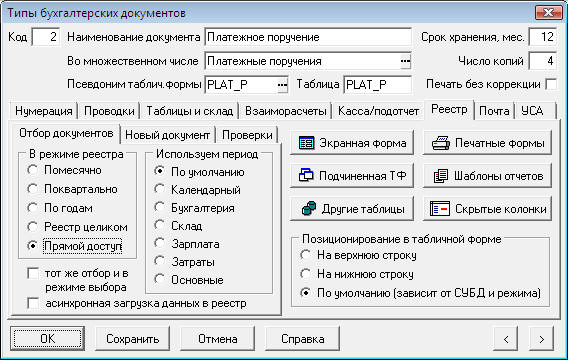Select the Поквартально radio option

(33, 189)
